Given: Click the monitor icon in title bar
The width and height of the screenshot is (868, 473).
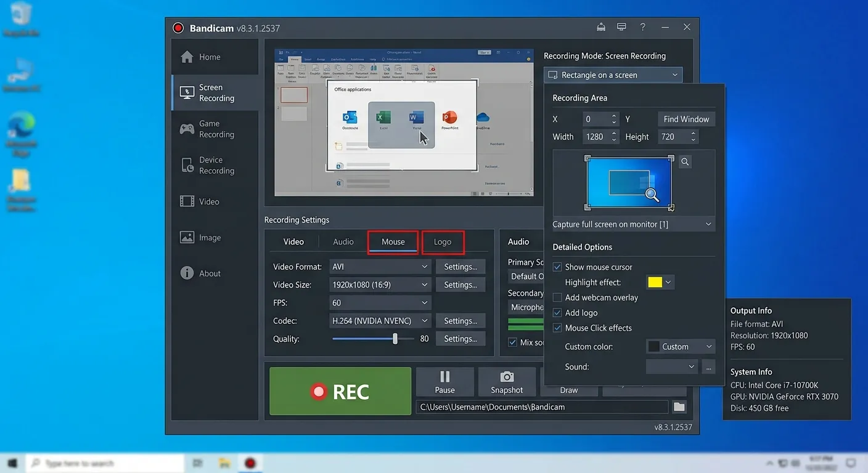Looking at the screenshot, I should 621,27.
